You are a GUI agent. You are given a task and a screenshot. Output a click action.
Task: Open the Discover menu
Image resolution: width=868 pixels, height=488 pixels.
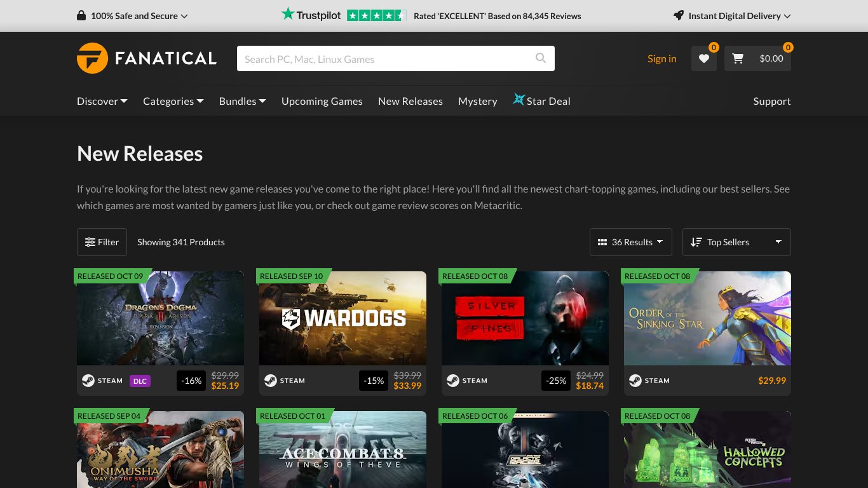point(102,101)
